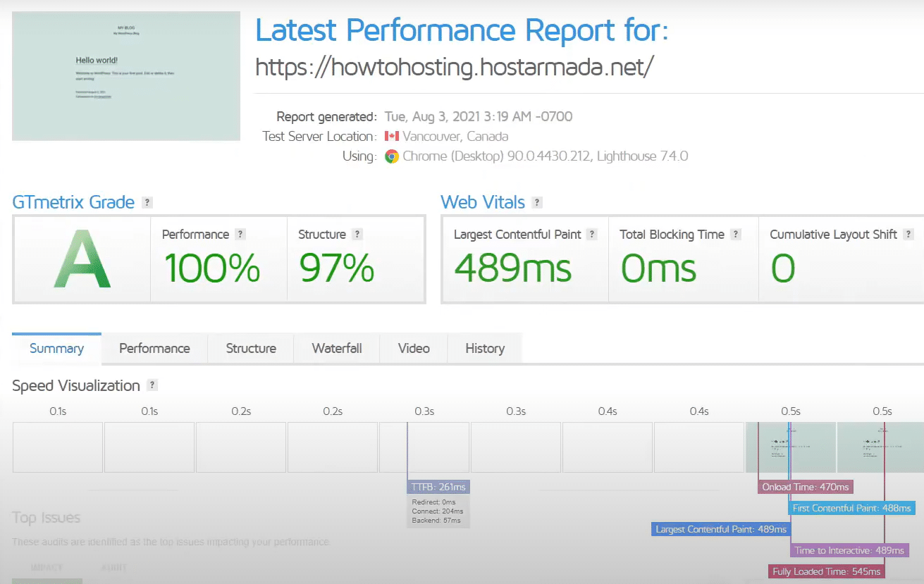
Task: Open help icon beside GTmetrix Grade
Action: click(147, 203)
